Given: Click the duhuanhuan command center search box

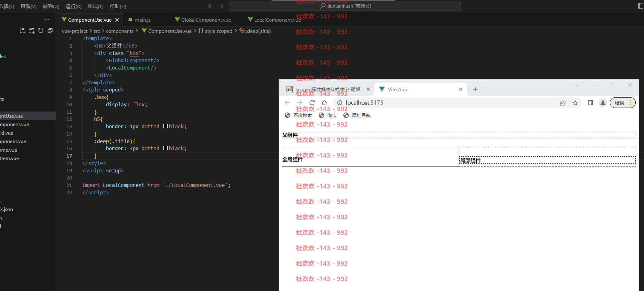Looking at the screenshot, I should coord(345,6).
